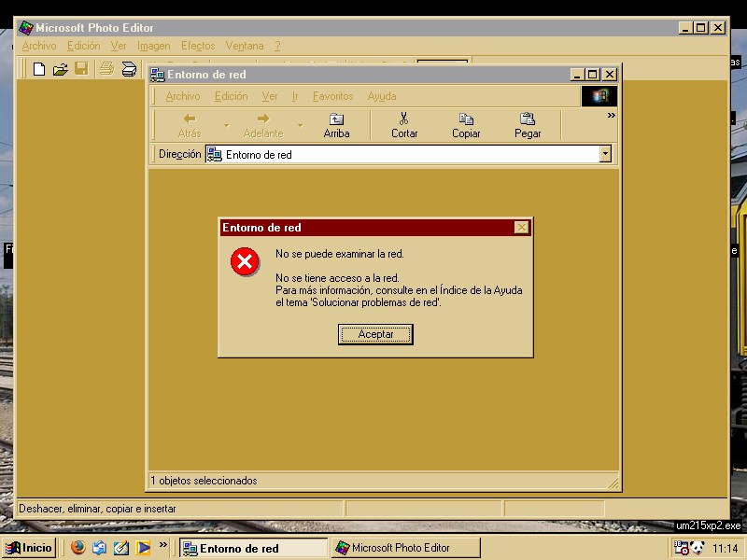Open the Ver menu in Entorno de red
This screenshot has height=560, width=747.
pyautogui.click(x=270, y=96)
